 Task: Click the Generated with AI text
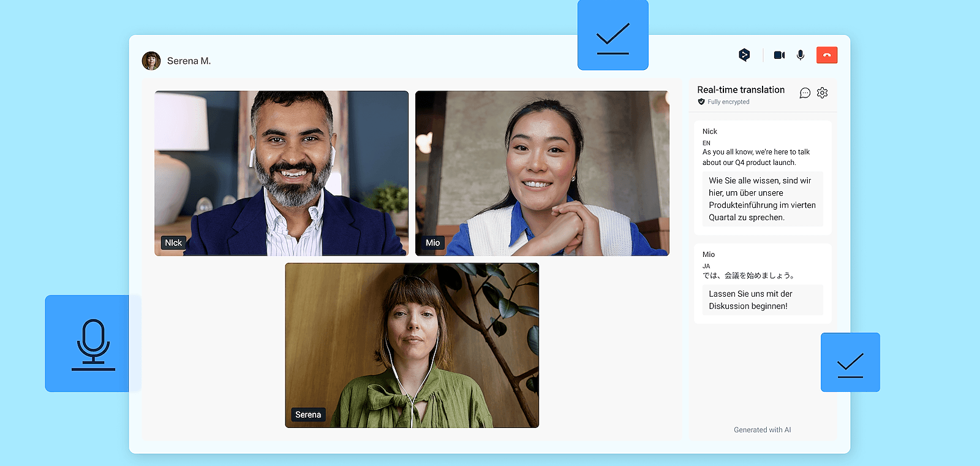[x=762, y=430]
